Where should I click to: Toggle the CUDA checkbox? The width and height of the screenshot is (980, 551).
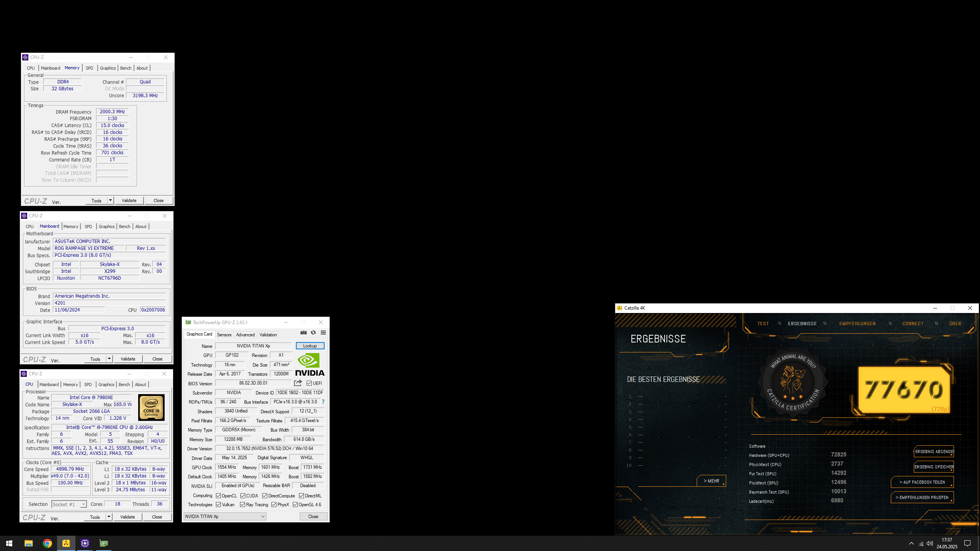(243, 496)
